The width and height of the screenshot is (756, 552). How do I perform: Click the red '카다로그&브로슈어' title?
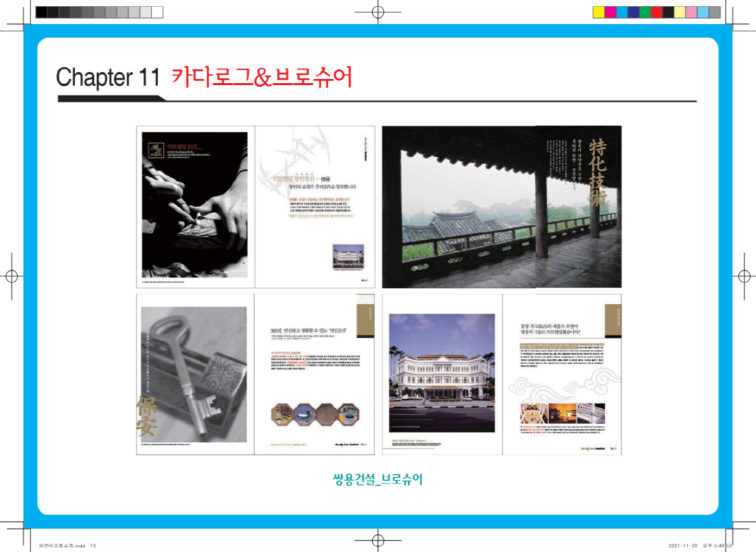click(262, 78)
